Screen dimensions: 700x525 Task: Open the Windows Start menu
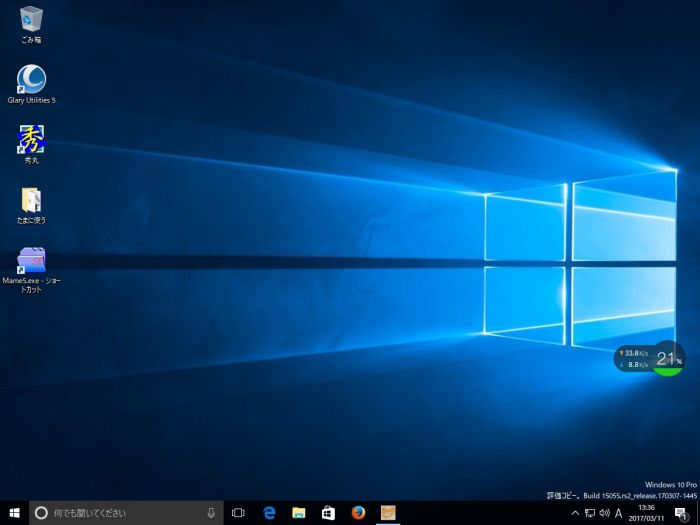click(x=14, y=513)
